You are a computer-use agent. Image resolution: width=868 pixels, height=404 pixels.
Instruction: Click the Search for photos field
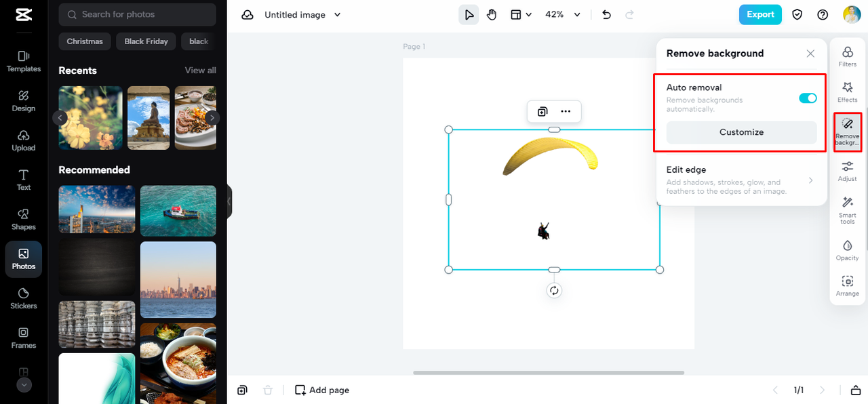(x=138, y=14)
